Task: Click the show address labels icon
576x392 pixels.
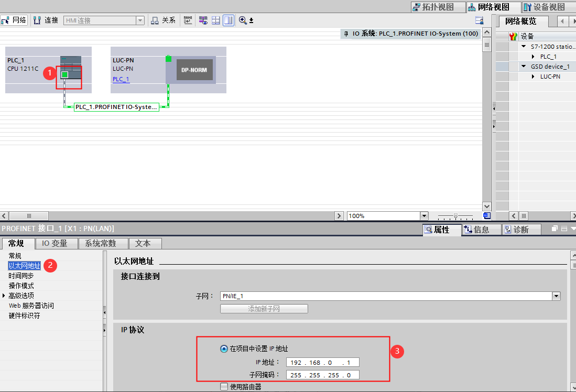Action: [x=203, y=20]
